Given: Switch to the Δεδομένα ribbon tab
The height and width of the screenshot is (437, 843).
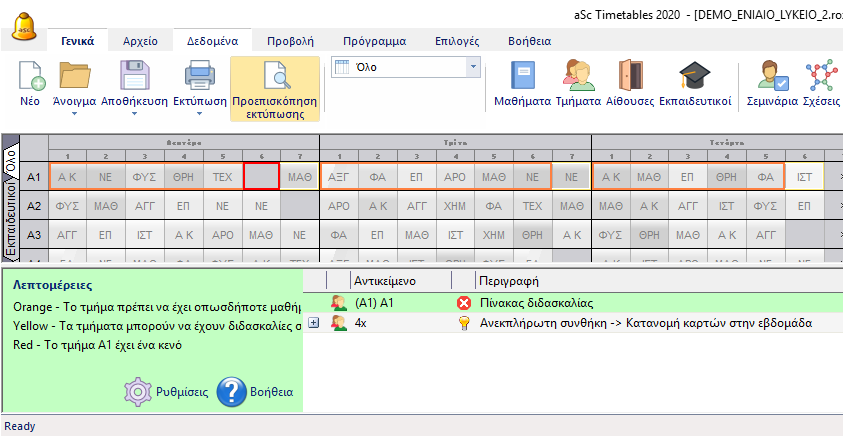Looking at the screenshot, I should (x=211, y=41).
